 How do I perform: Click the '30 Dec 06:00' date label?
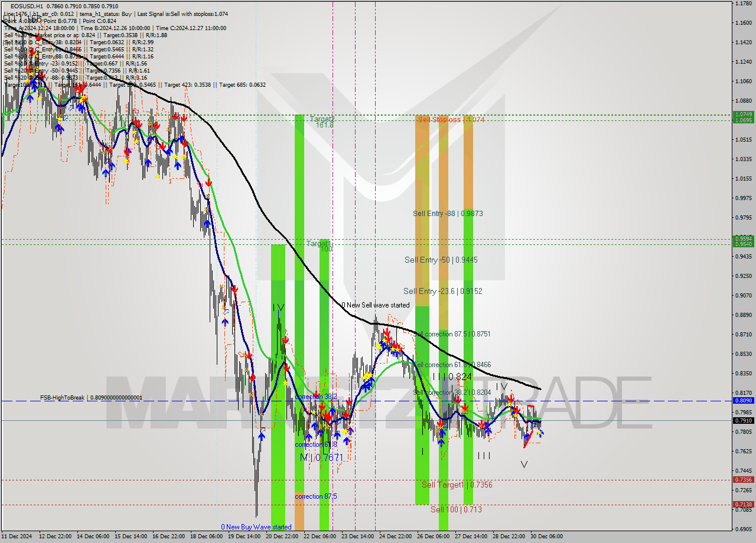[547, 537]
